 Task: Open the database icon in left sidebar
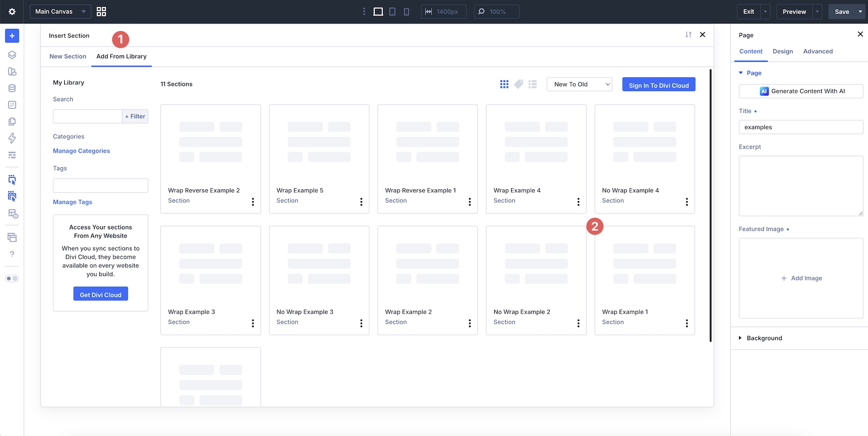coord(12,88)
